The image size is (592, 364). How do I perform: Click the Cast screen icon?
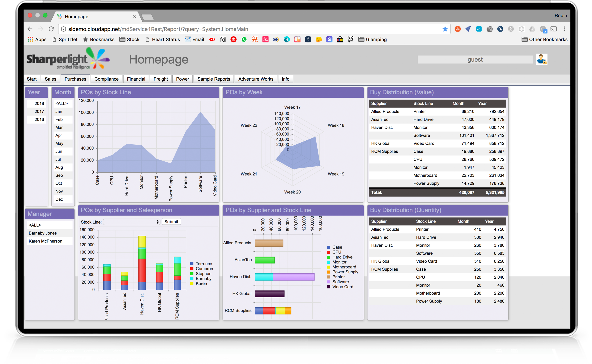click(x=554, y=29)
